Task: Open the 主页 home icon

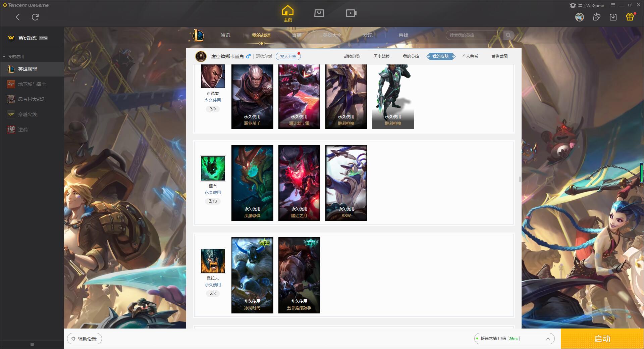Action: pyautogui.click(x=288, y=14)
